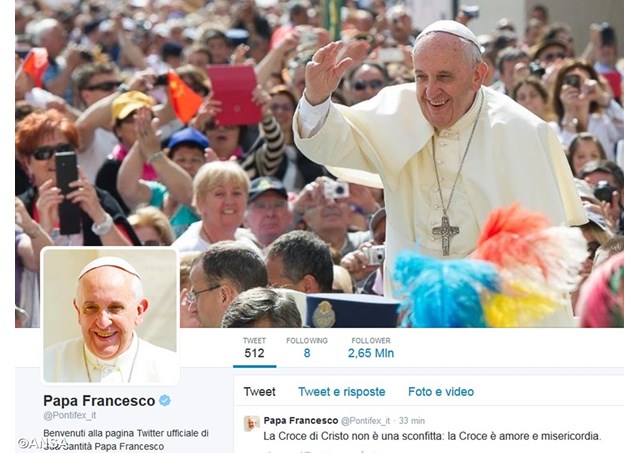The image size is (640, 453).
Task: Open the large Papa Francesco profile picture
Action: pyautogui.click(x=110, y=315)
